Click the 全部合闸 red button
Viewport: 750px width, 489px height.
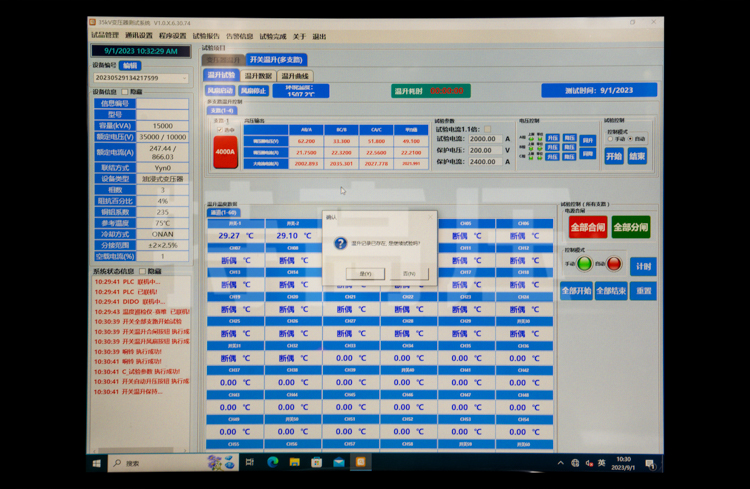[x=587, y=227]
